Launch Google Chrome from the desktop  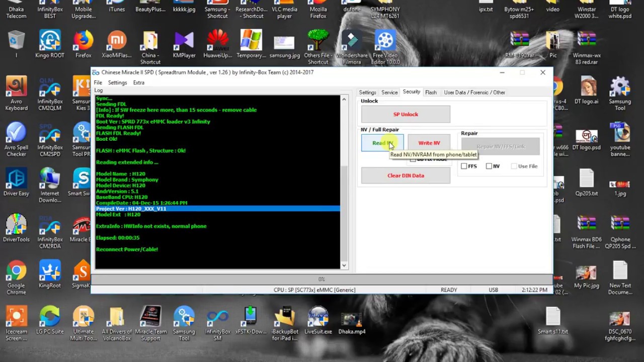coord(16,278)
